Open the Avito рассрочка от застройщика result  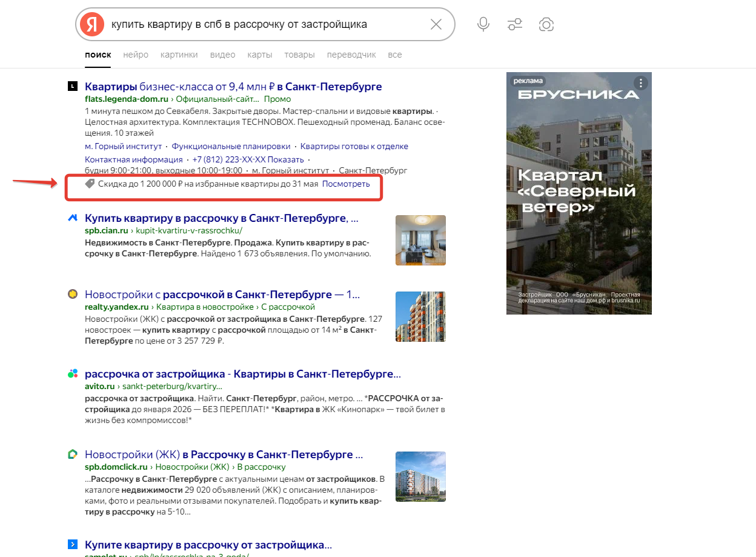[243, 374]
